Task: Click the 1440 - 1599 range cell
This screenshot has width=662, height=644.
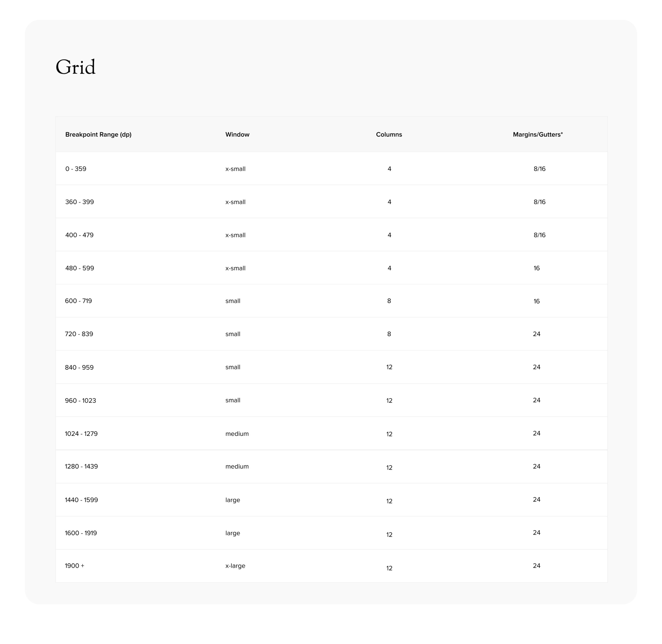Action: tap(81, 500)
